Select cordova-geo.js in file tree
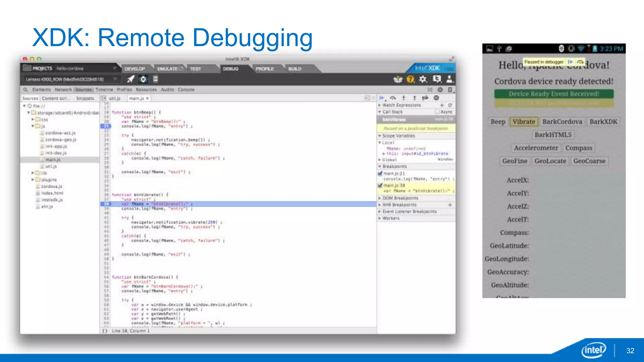This screenshot has height=362, width=644. [x=61, y=140]
